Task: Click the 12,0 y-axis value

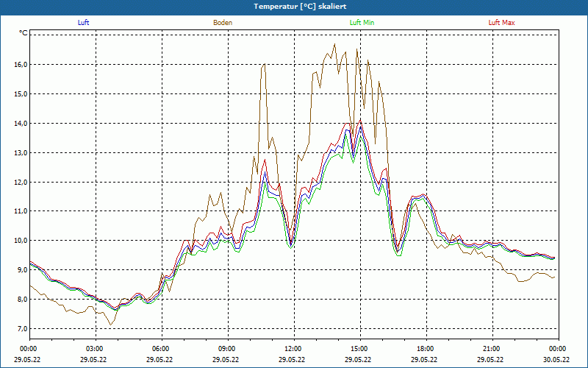Action: 21,182
